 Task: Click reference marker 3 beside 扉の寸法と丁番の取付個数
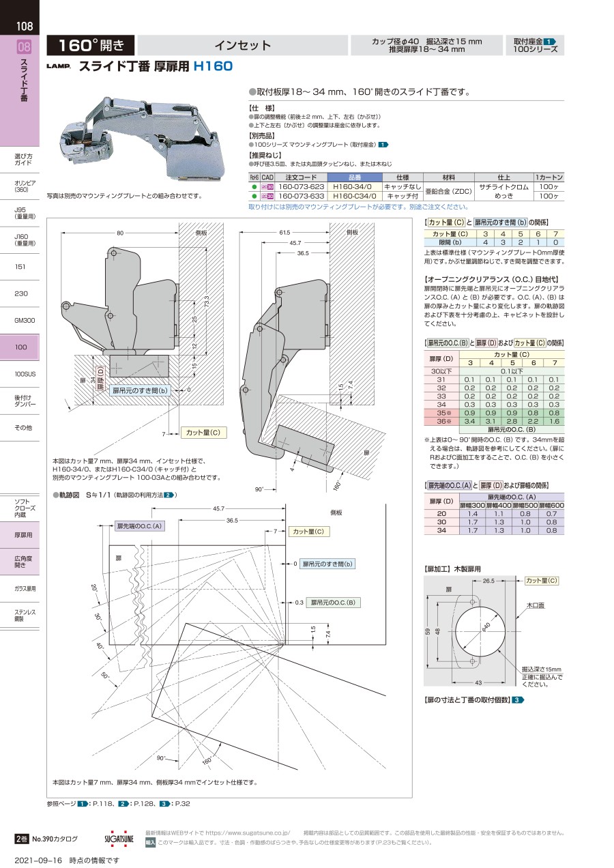(x=518, y=700)
